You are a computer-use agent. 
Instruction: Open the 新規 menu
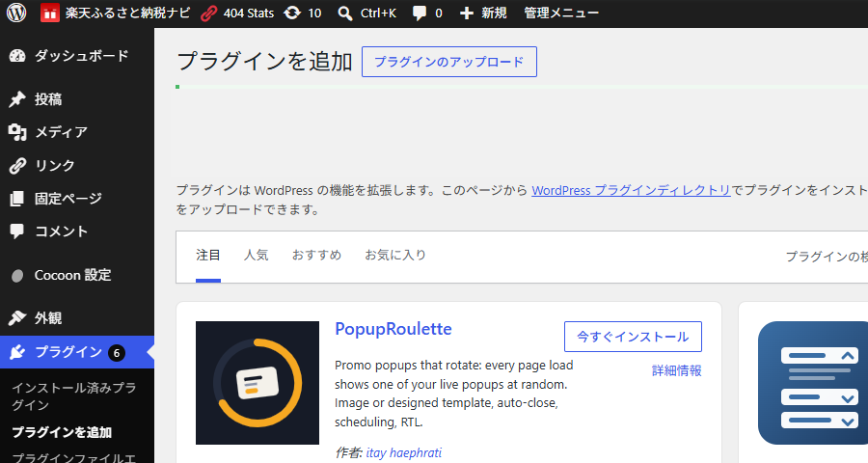click(x=493, y=13)
